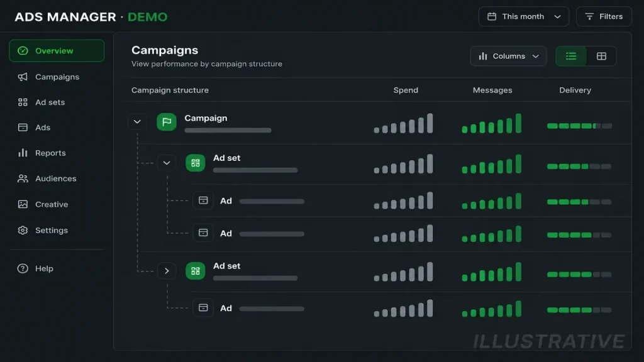This screenshot has width=644, height=362.
Task: Go to the Overview section
Action: [x=57, y=51]
